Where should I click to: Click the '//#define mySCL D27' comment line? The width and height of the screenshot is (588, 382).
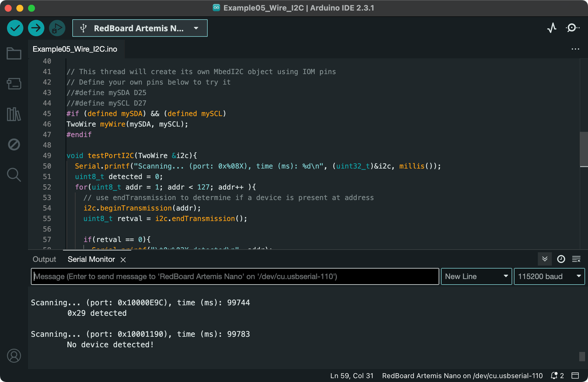[x=106, y=103]
